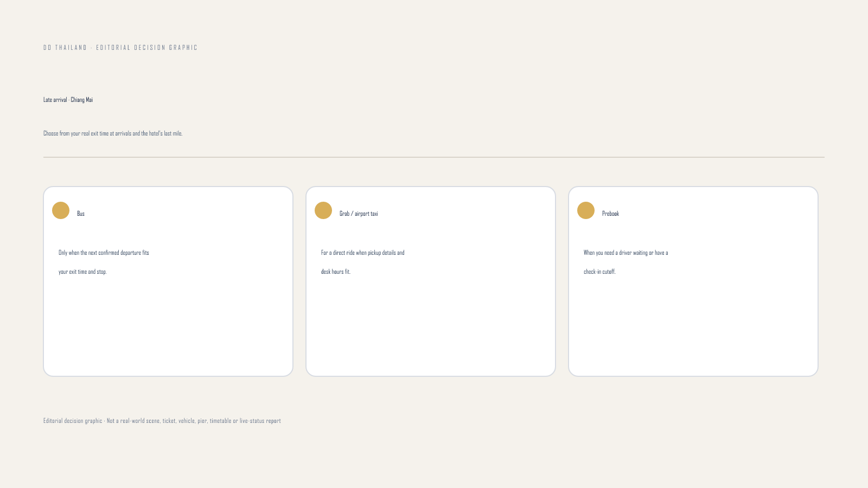Click 'Only when the next confirmed departure fits'

(x=104, y=253)
